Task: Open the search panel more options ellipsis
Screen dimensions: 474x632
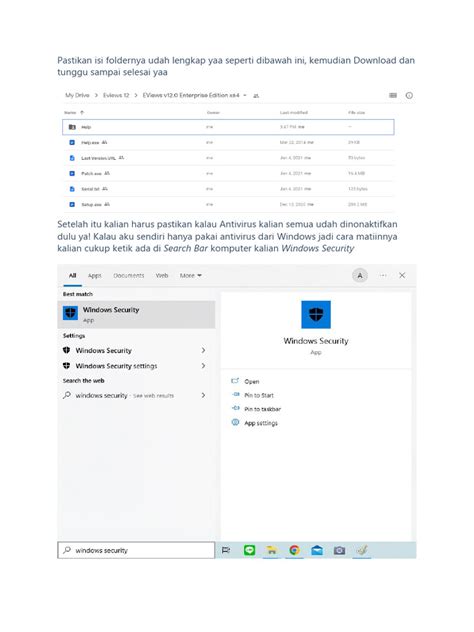Action: tap(383, 275)
